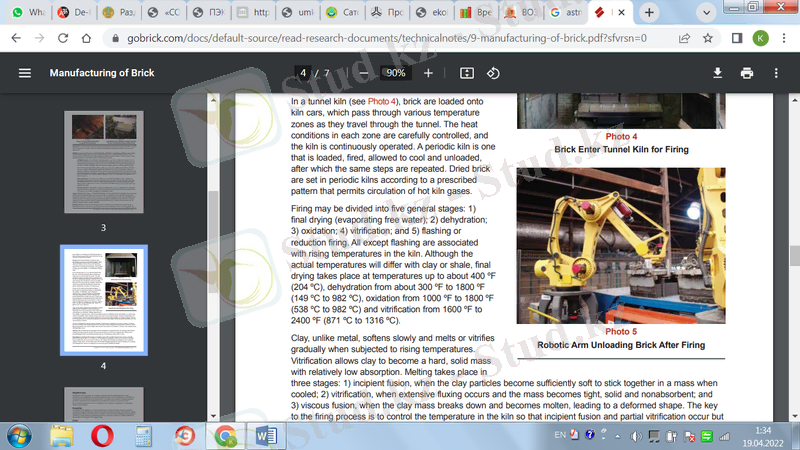Open the volume control in tray

click(636, 436)
